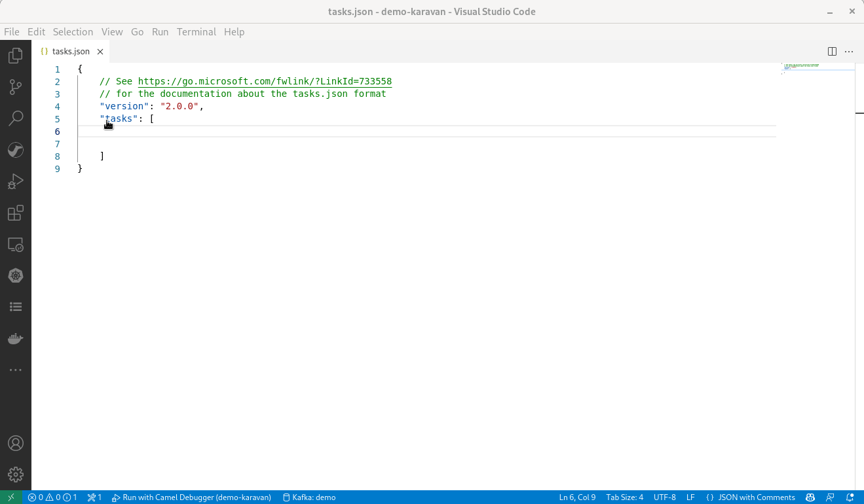This screenshot has height=504, width=864.
Task: Open the Accounts profile control
Action: [16, 443]
